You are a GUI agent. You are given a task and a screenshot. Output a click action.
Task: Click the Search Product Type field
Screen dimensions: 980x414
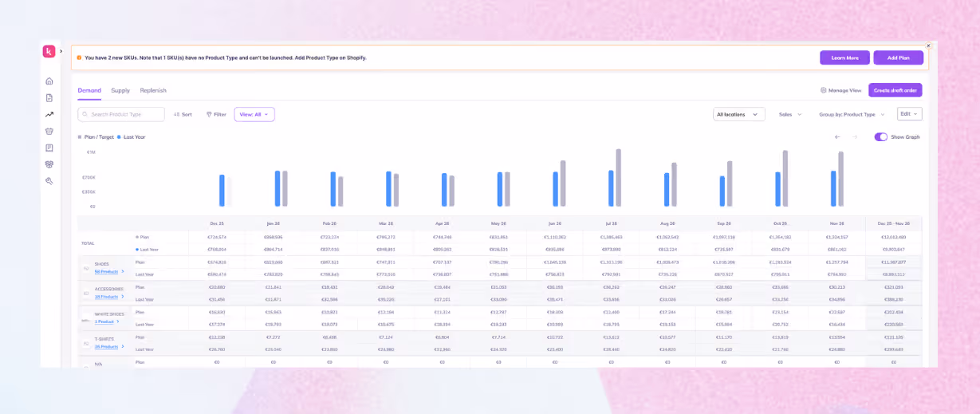tap(121, 114)
